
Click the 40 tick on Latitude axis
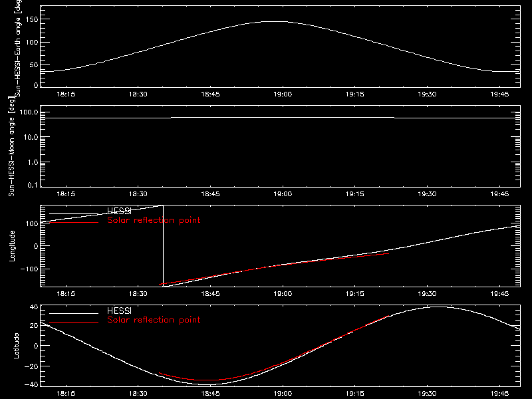click(x=34, y=307)
